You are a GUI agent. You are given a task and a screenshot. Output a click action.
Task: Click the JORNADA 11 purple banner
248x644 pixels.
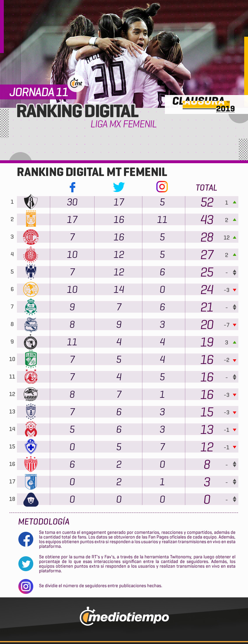click(x=38, y=92)
